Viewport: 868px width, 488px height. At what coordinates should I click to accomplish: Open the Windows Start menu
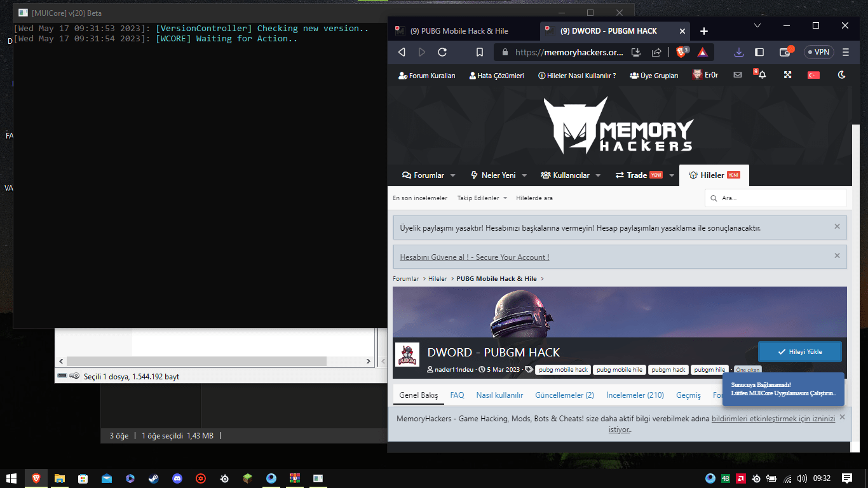click(11, 478)
